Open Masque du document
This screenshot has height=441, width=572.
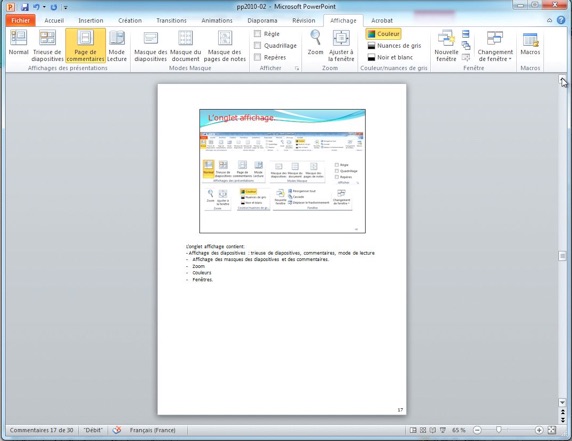(x=185, y=45)
